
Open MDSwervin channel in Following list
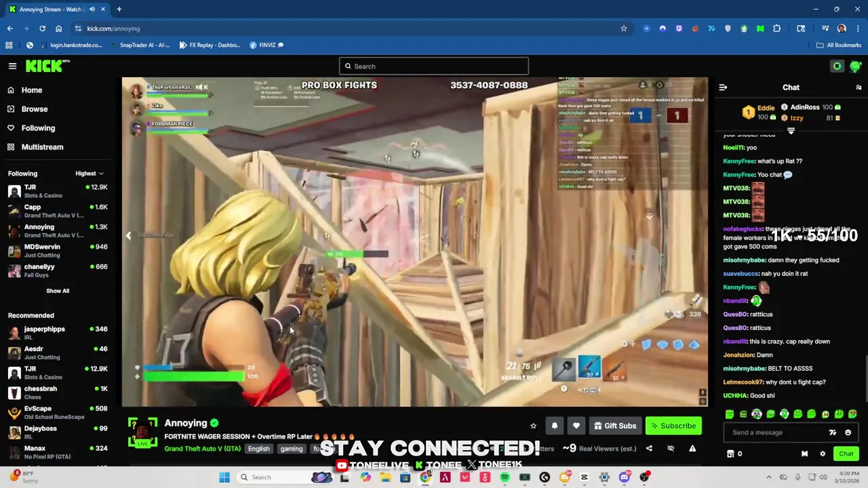58,251
